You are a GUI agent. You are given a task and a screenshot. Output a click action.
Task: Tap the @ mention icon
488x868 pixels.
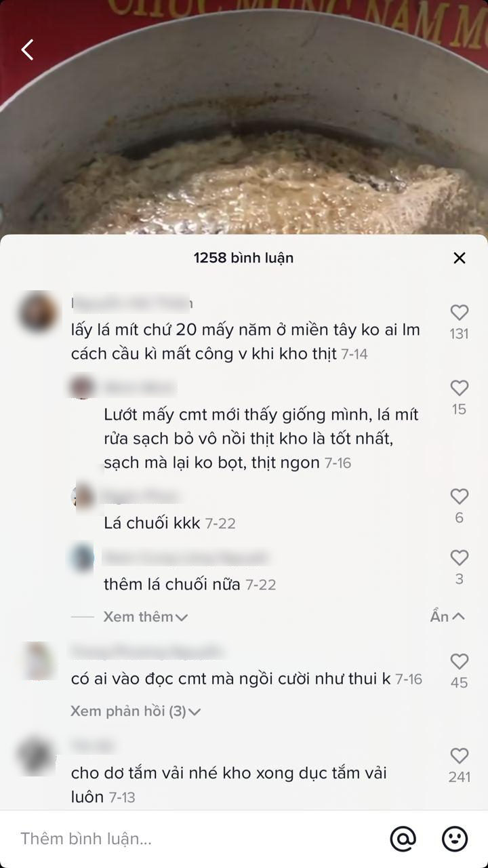(x=403, y=839)
